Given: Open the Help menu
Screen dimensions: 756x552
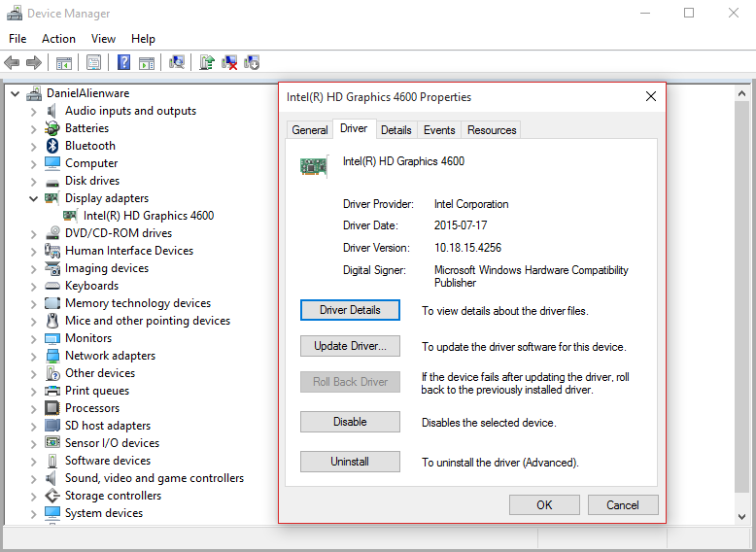Looking at the screenshot, I should click(143, 39).
